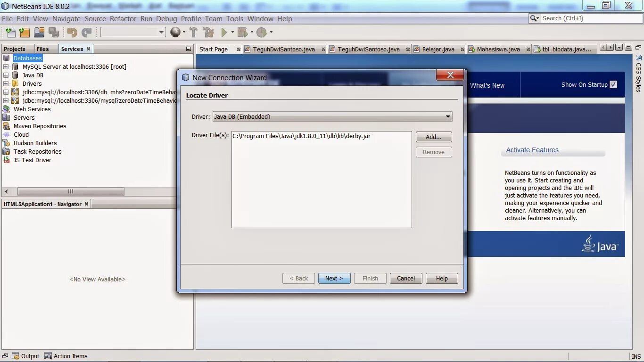The height and width of the screenshot is (362, 644).
Task: Open the Navigate menu
Action: point(66,18)
